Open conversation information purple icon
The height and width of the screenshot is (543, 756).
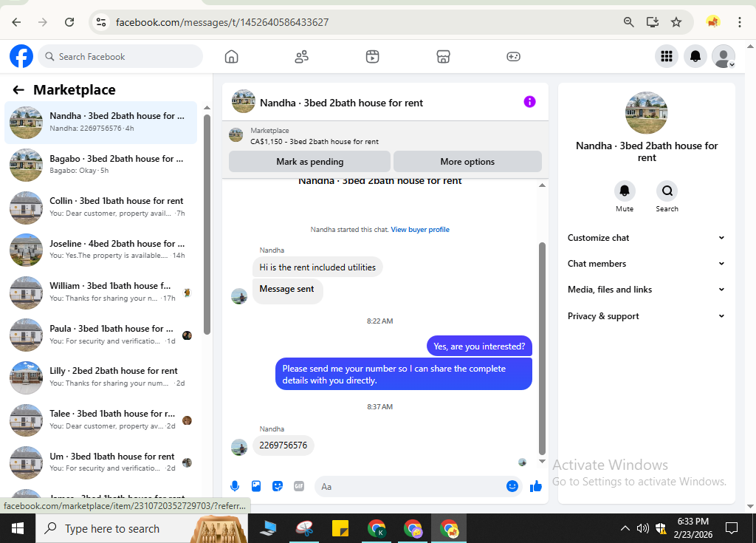(x=529, y=102)
